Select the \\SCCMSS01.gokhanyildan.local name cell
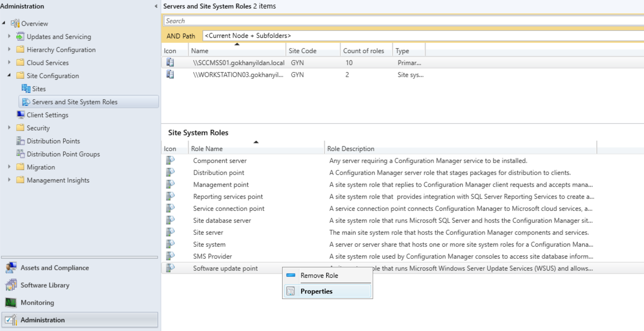The height and width of the screenshot is (331, 644). [x=239, y=63]
